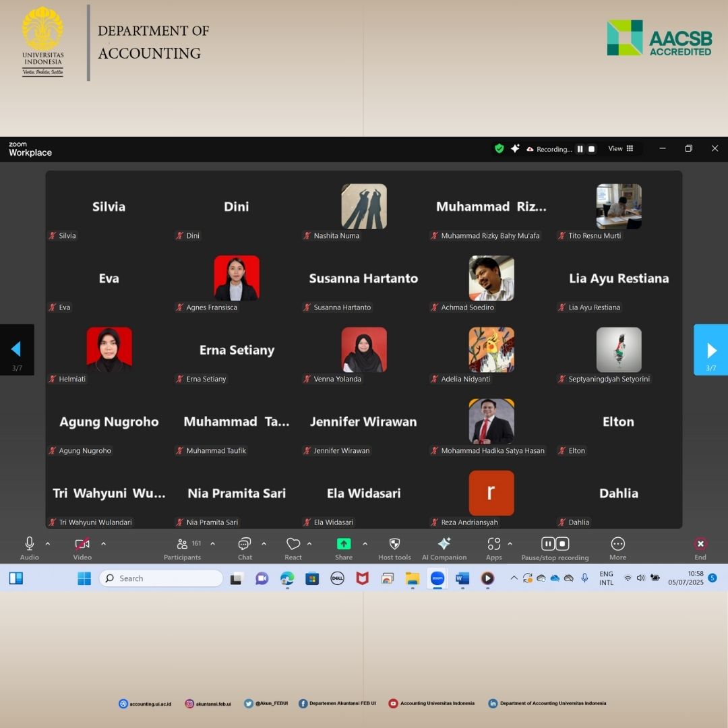
Task: Expand the audio options chevron
Action: (x=48, y=543)
